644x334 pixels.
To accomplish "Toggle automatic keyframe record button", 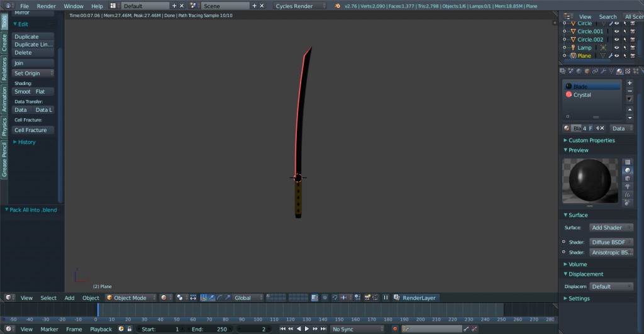I will coord(395,329).
